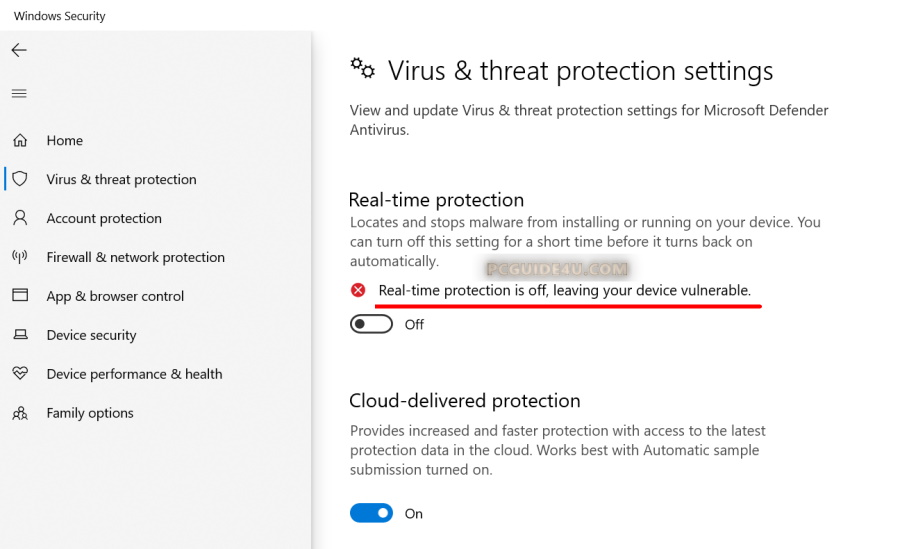Image resolution: width=900 pixels, height=549 pixels.
Task: Open Family options label in sidebar
Action: 90,413
